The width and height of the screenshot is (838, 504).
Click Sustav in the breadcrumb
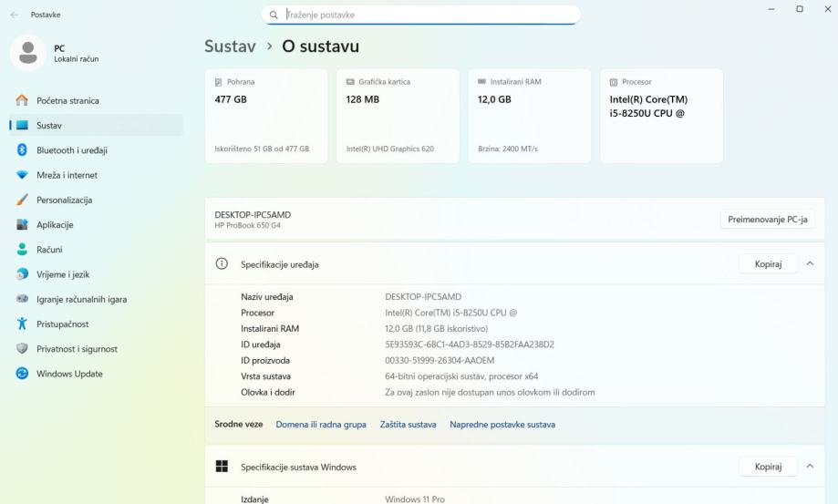tap(230, 46)
